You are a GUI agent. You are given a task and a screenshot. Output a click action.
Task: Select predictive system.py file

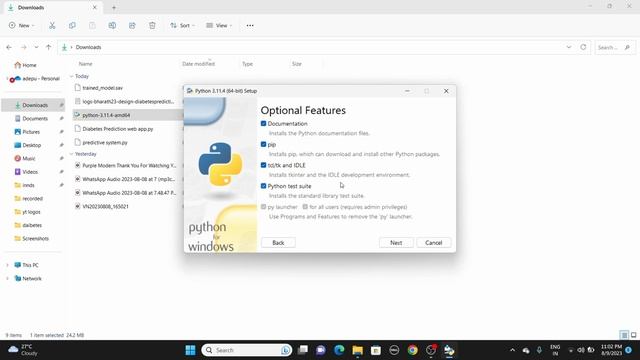tap(105, 143)
